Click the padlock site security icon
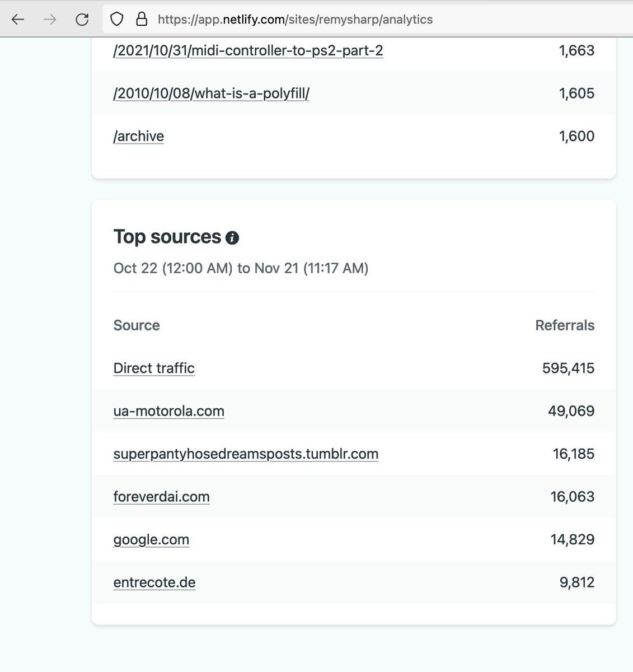 tap(142, 20)
